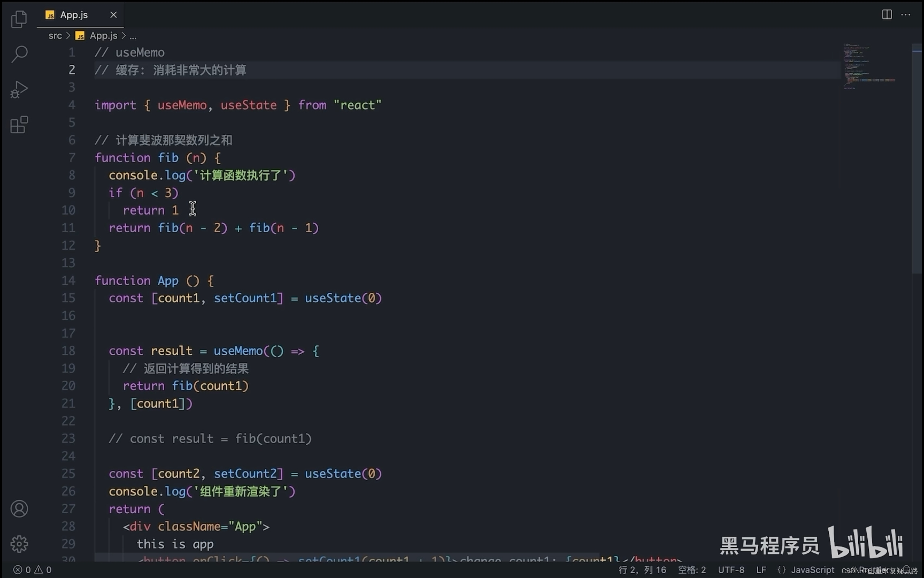This screenshot has width=924, height=578.
Task: Click the Split Editor Right icon
Action: click(886, 14)
